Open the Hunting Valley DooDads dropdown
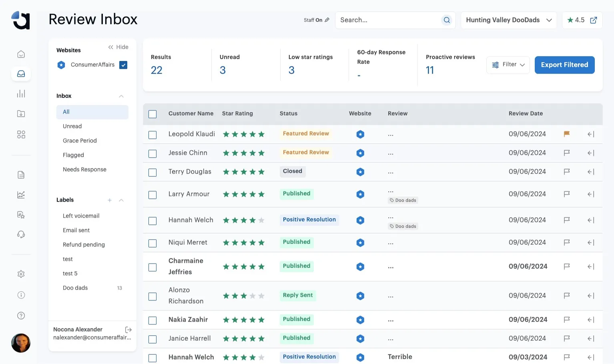The image size is (614, 364). (509, 20)
